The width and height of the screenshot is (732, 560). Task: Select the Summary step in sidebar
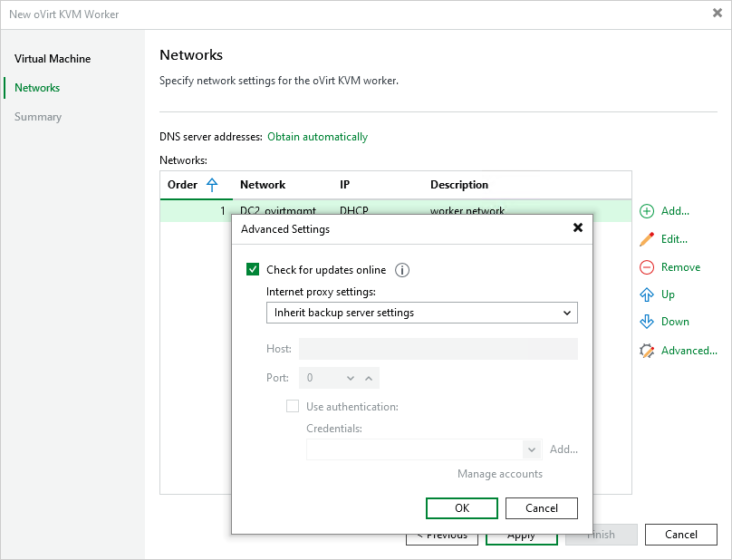click(x=36, y=116)
